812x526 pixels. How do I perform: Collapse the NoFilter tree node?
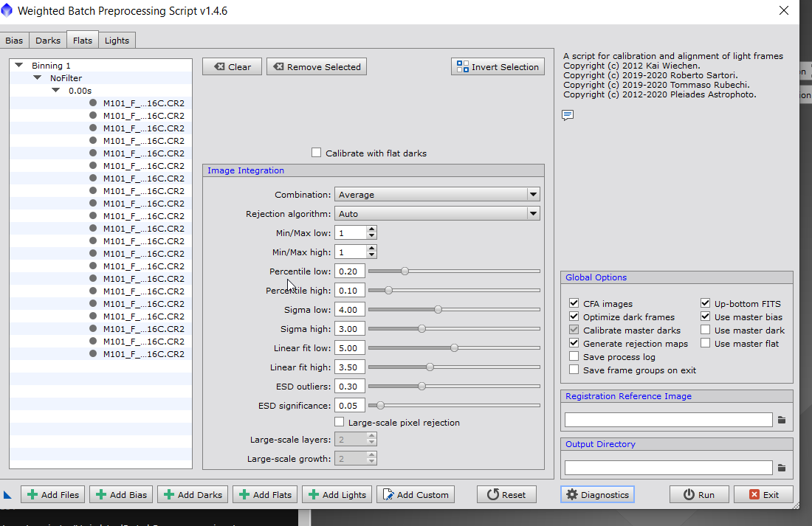[x=38, y=77]
